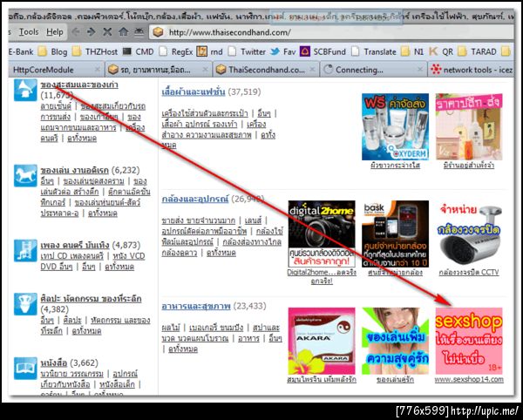
Task: Click the open book category icon
Action: click(x=25, y=369)
